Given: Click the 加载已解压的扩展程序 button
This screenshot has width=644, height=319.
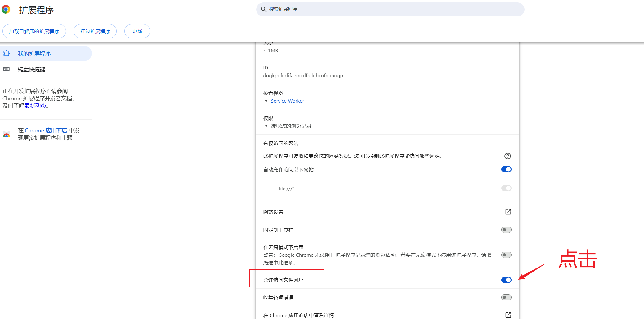Looking at the screenshot, I should (34, 31).
